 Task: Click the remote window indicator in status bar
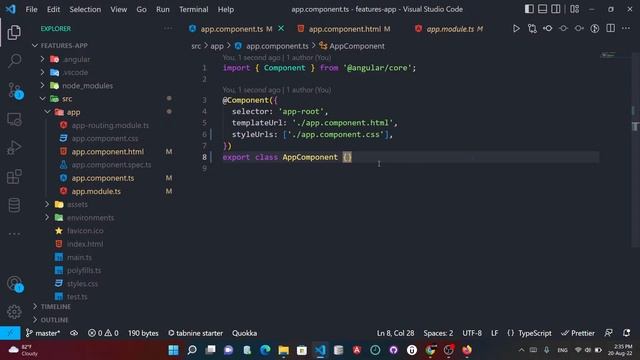(x=10, y=333)
